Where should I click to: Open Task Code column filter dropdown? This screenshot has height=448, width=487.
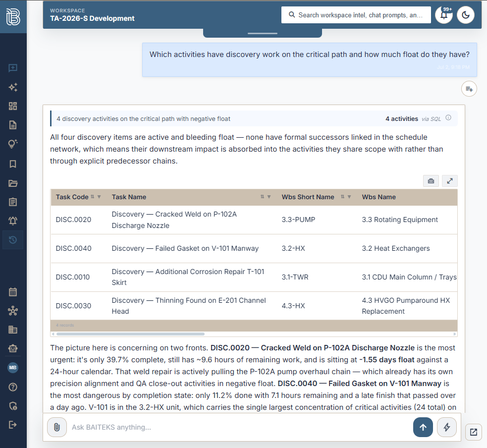(x=99, y=197)
